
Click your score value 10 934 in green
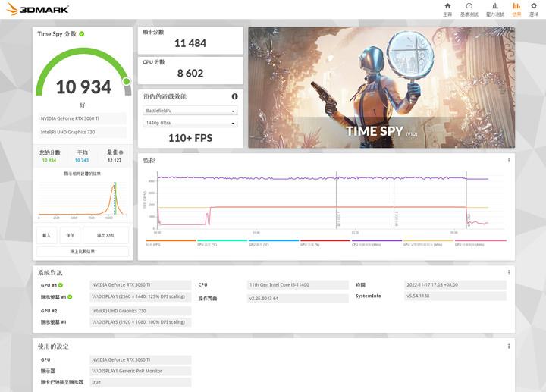(x=49, y=161)
